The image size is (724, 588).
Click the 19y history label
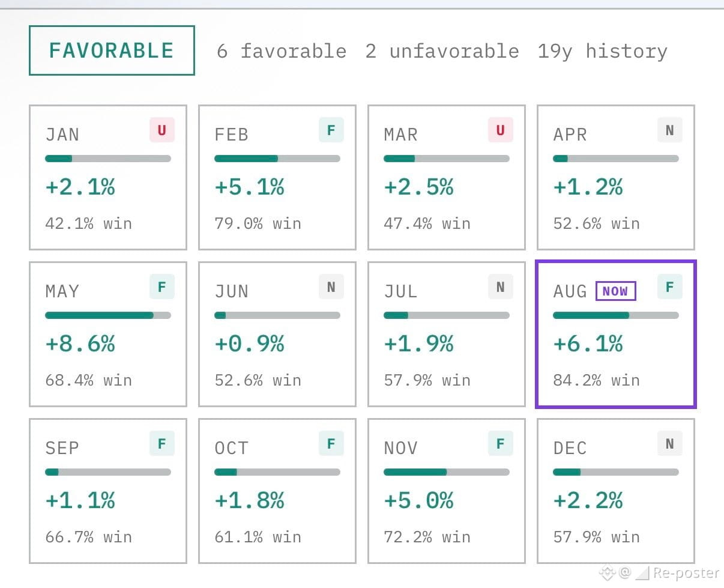[603, 51]
